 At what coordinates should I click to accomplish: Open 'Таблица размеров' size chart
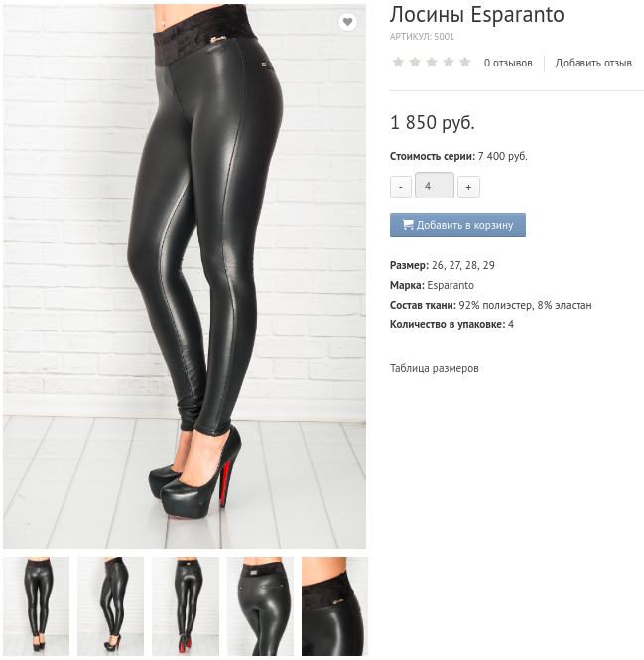tap(434, 368)
